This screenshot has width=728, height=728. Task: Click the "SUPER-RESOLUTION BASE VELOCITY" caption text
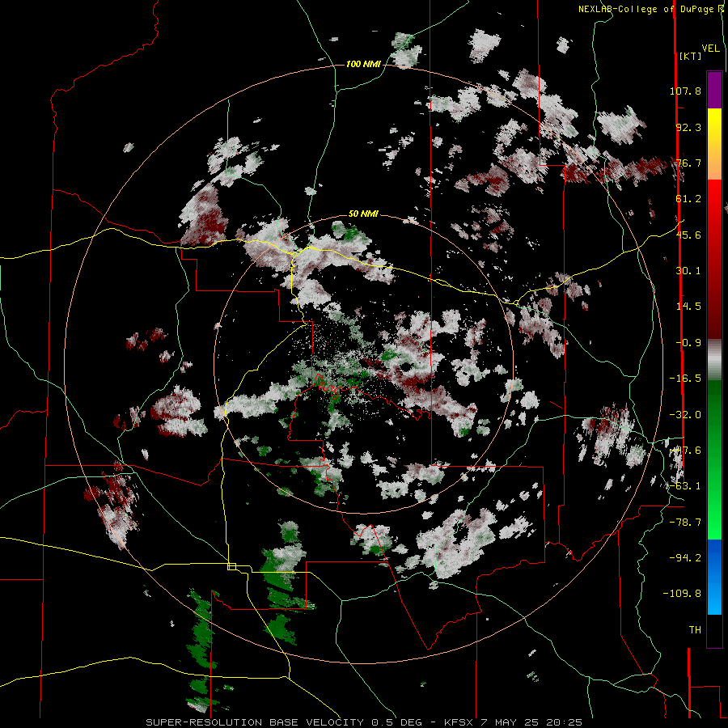tap(255, 722)
